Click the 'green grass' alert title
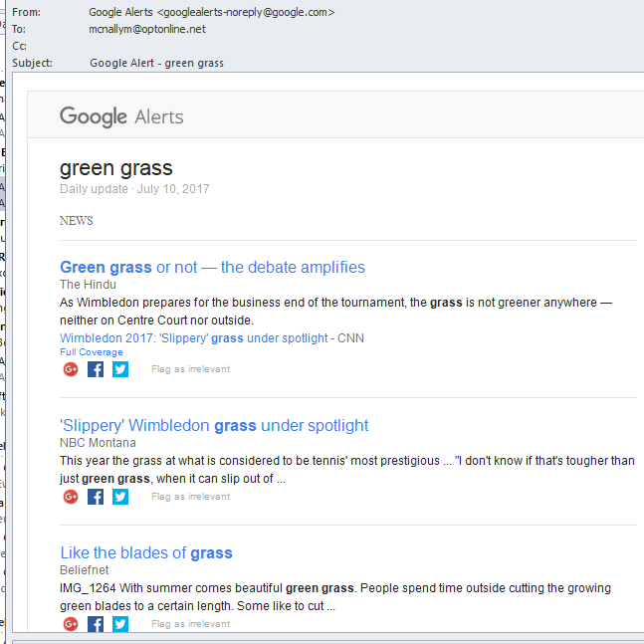 (116, 168)
